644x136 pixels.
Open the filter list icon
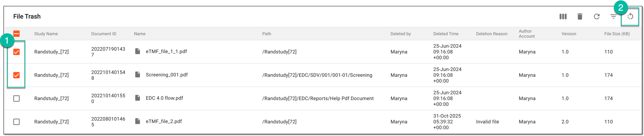coord(613,17)
